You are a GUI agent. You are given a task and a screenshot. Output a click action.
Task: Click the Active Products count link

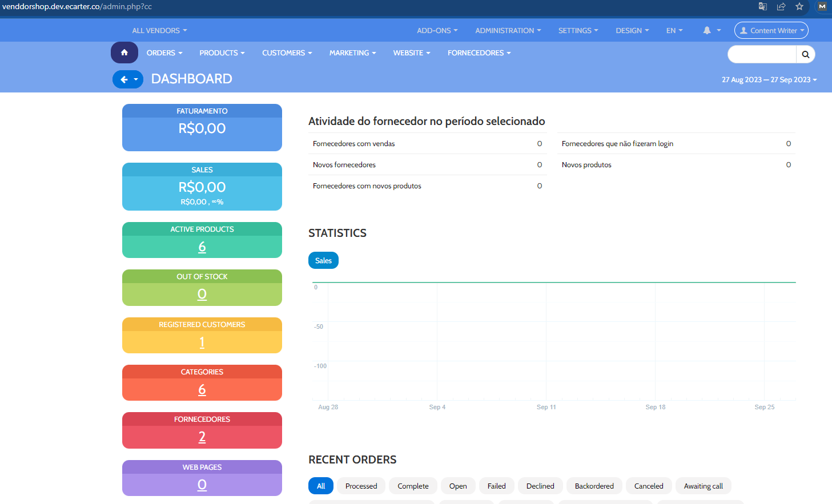[202, 247]
